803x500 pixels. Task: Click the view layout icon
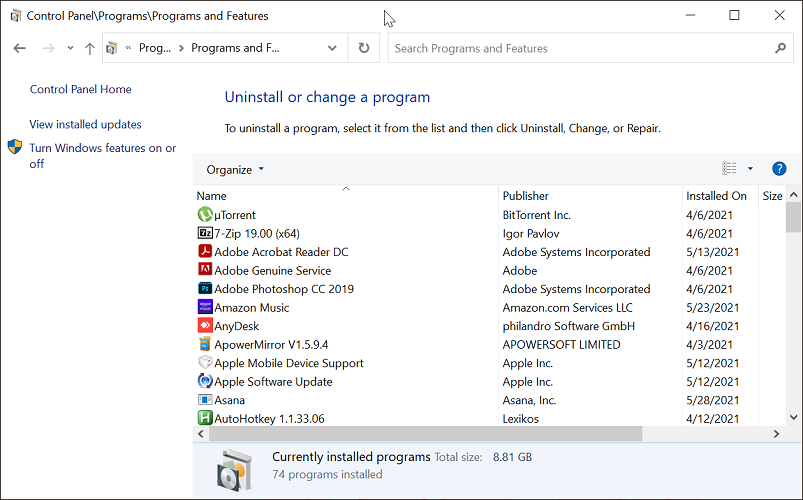[729, 168]
